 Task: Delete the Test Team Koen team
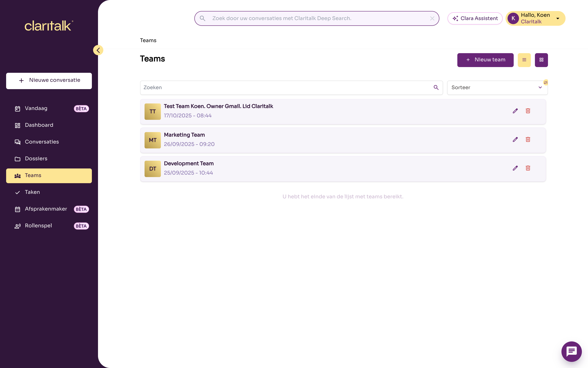(528, 111)
